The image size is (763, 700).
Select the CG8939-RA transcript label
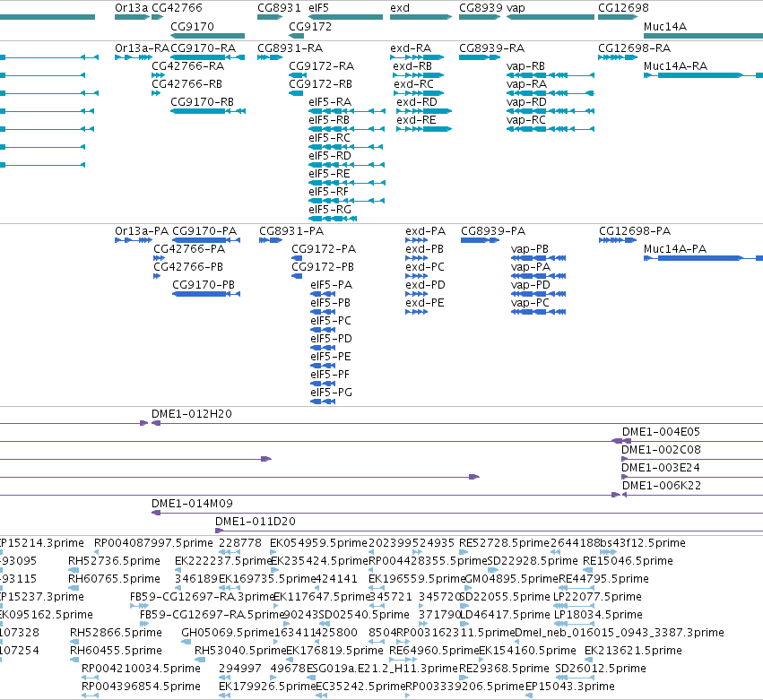[492, 48]
